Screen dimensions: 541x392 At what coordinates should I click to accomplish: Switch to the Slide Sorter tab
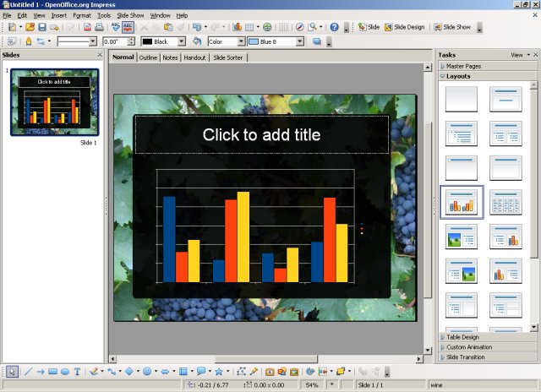click(x=227, y=57)
